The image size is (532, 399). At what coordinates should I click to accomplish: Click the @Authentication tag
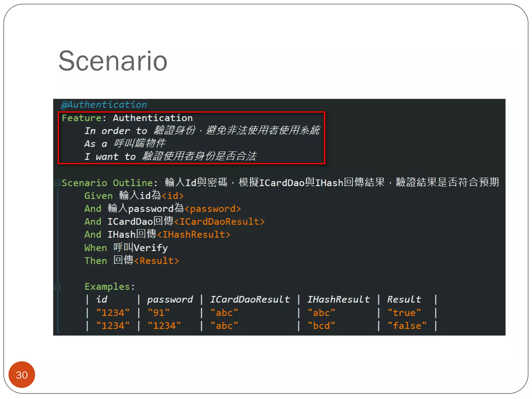point(104,105)
